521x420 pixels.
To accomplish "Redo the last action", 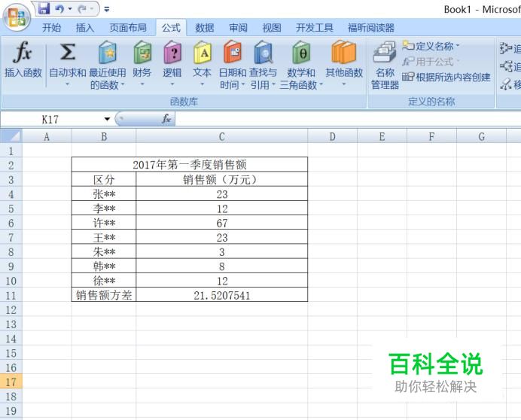I will [x=82, y=8].
